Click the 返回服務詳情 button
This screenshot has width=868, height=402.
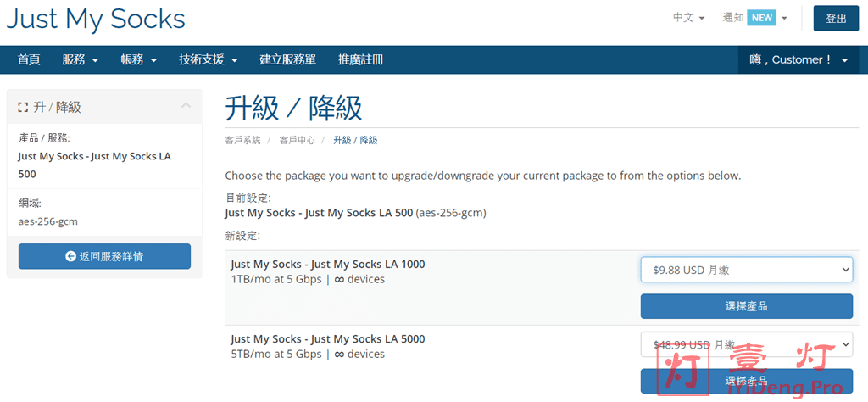click(104, 256)
